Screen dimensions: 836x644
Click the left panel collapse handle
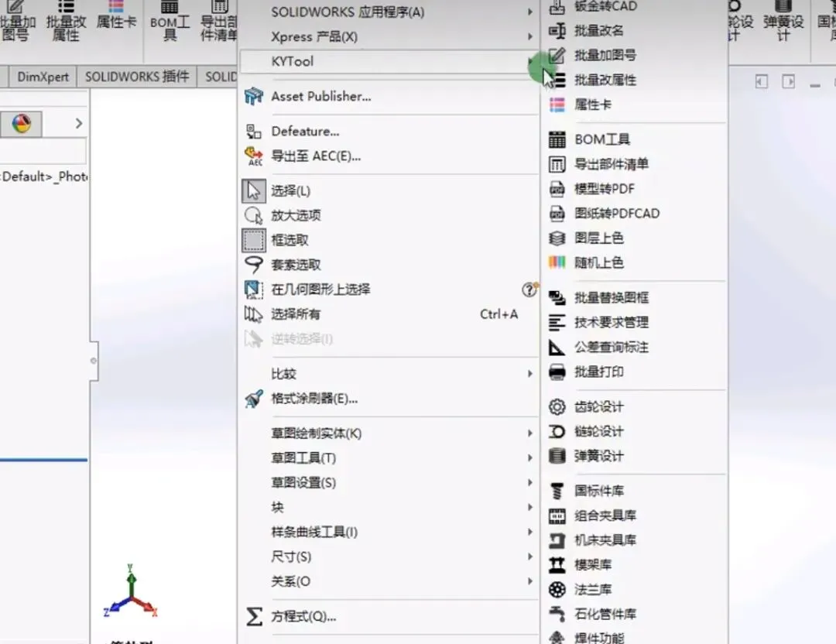pyautogui.click(x=94, y=361)
